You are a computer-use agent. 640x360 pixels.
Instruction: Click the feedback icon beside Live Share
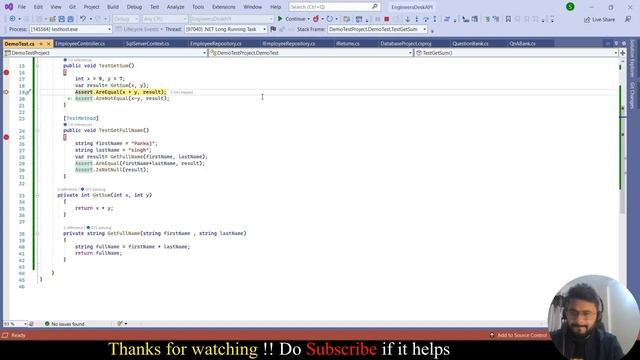628,19
